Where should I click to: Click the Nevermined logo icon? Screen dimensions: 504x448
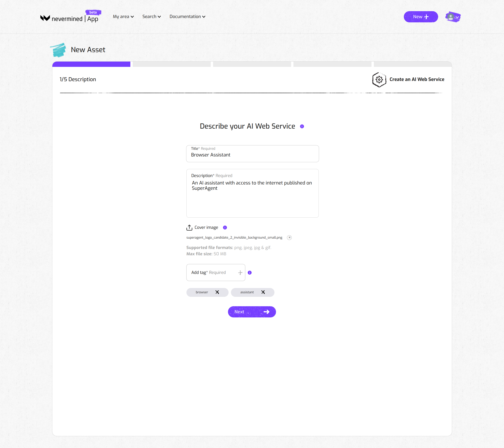tap(45, 18)
